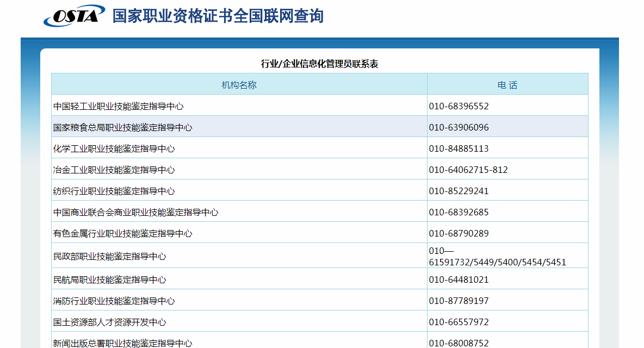Select phone number 010-68790289
The image size is (644, 348).
tap(459, 233)
